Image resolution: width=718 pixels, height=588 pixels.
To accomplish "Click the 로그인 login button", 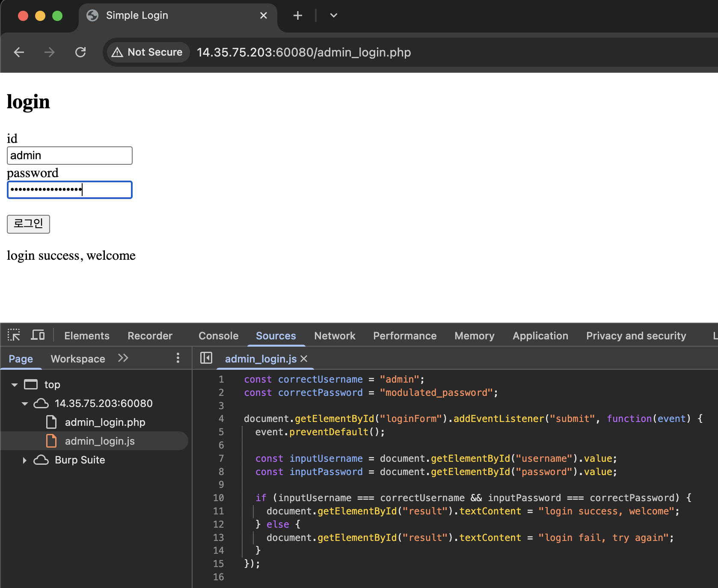I will (x=28, y=224).
